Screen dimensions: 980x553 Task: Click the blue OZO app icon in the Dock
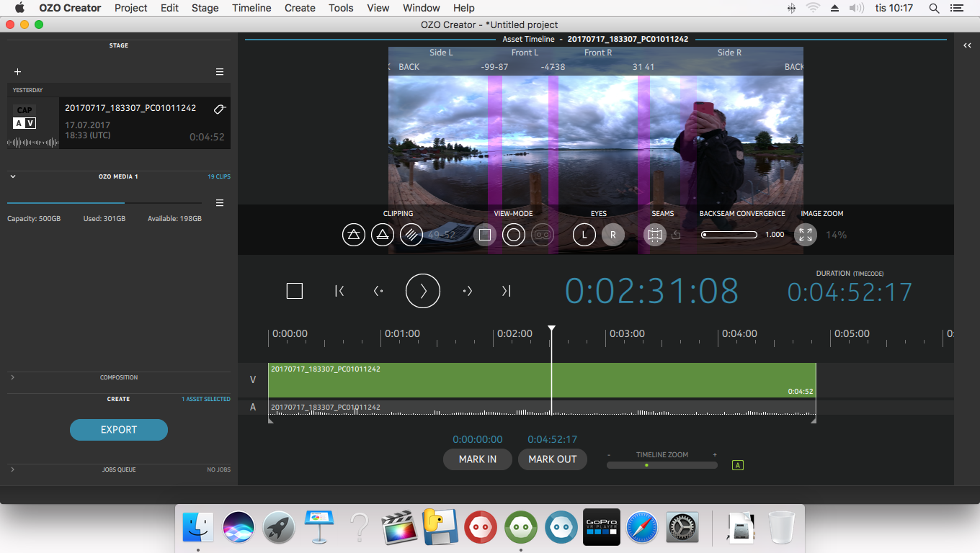[561, 528]
